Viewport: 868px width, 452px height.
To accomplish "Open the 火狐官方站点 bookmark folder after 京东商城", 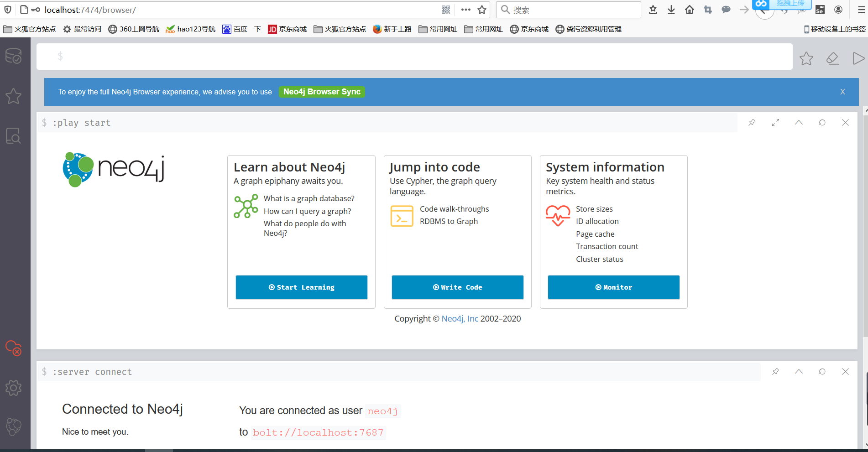I will pyautogui.click(x=340, y=29).
